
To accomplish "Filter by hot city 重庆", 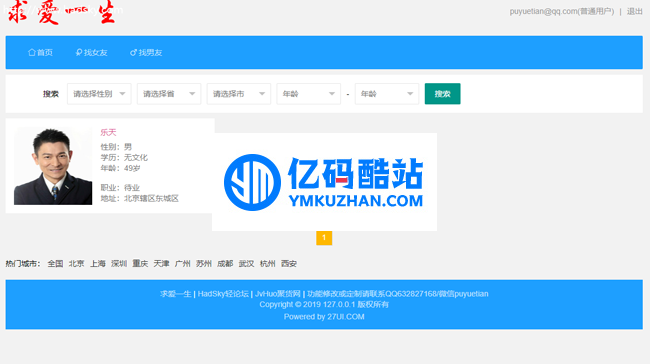I will (140, 264).
